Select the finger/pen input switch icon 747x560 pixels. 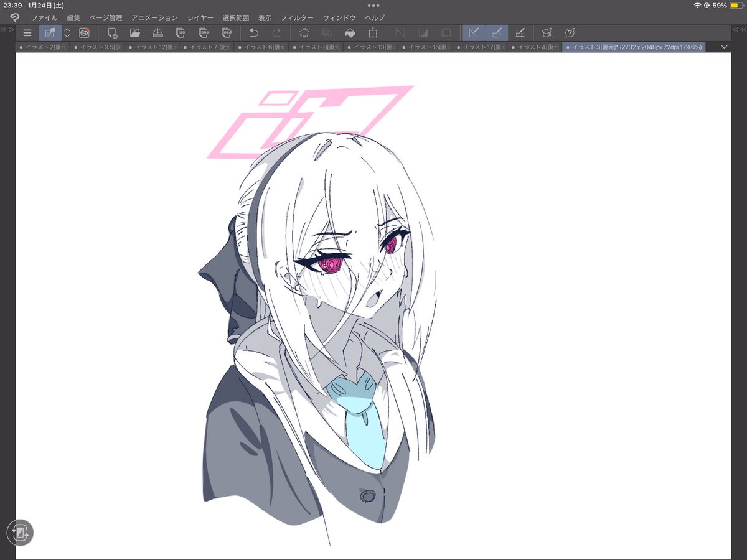point(50,33)
